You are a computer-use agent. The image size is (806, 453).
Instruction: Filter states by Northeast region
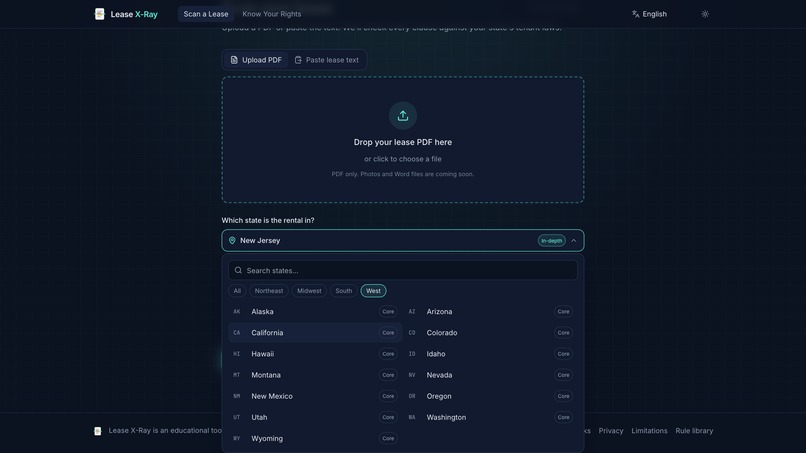[x=269, y=291]
